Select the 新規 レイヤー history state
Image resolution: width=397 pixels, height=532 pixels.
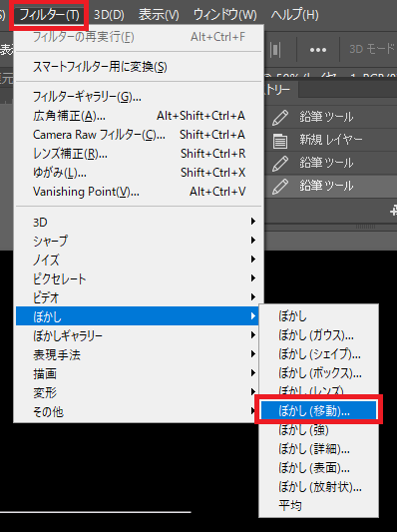point(330,140)
